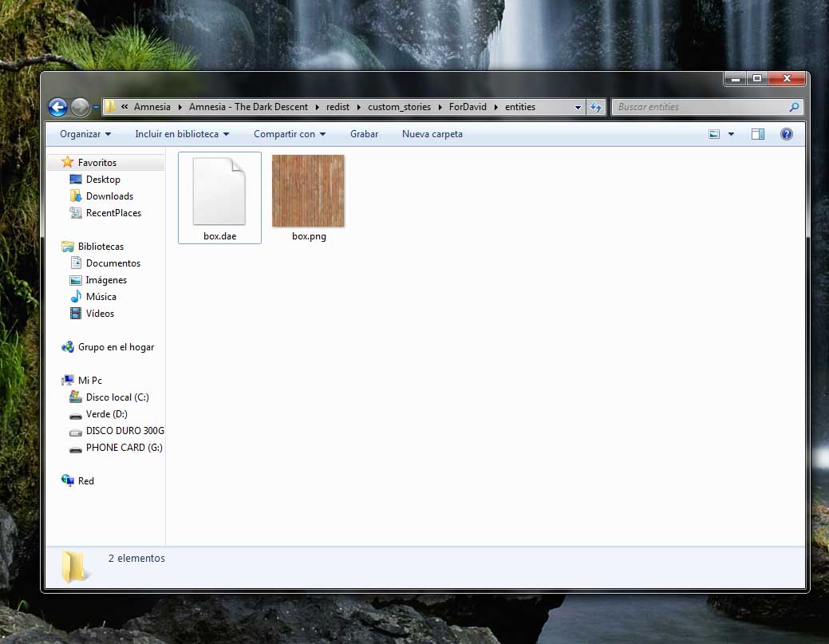Viewport: 829px width, 644px height.
Task: Open the recent pages dropdown arrow
Action: click(96, 107)
